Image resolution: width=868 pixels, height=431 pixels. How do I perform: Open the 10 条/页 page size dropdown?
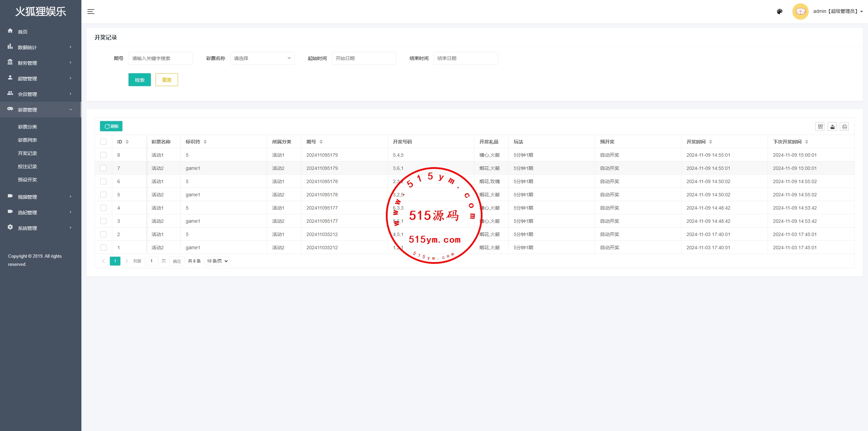click(x=217, y=261)
